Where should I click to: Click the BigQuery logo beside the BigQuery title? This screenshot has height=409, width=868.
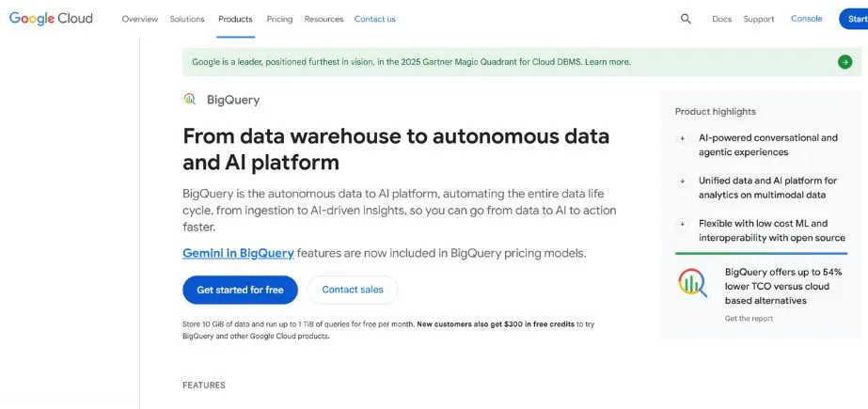[x=190, y=99]
